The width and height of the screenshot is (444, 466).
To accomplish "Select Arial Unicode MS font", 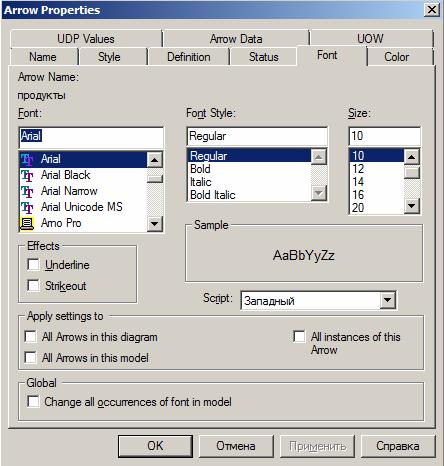I will point(83,207).
